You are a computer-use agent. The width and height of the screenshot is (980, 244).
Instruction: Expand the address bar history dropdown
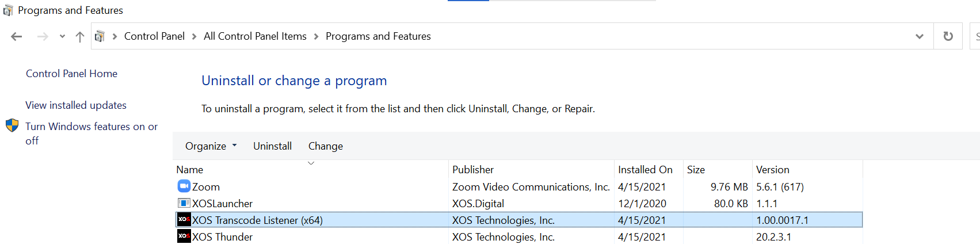pos(919,36)
